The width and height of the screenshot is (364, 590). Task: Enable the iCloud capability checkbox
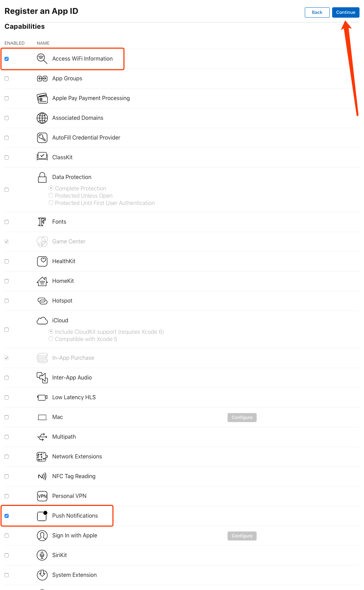tap(7, 330)
